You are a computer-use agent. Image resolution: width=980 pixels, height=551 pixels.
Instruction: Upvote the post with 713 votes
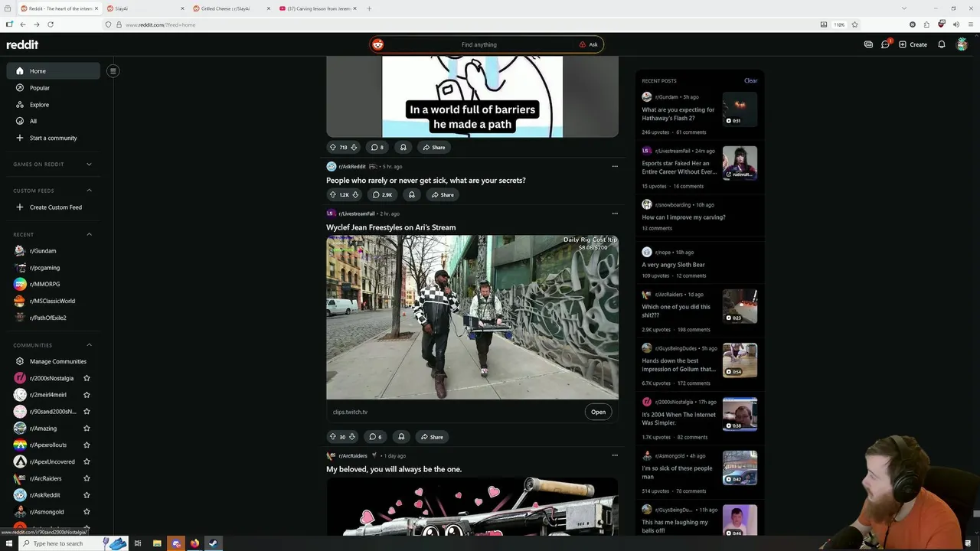coord(332,147)
